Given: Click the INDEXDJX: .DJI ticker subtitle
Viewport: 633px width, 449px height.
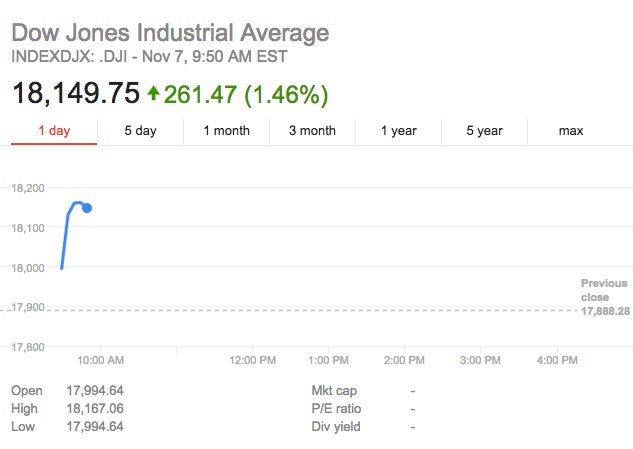Looking at the screenshot, I should [x=150, y=57].
